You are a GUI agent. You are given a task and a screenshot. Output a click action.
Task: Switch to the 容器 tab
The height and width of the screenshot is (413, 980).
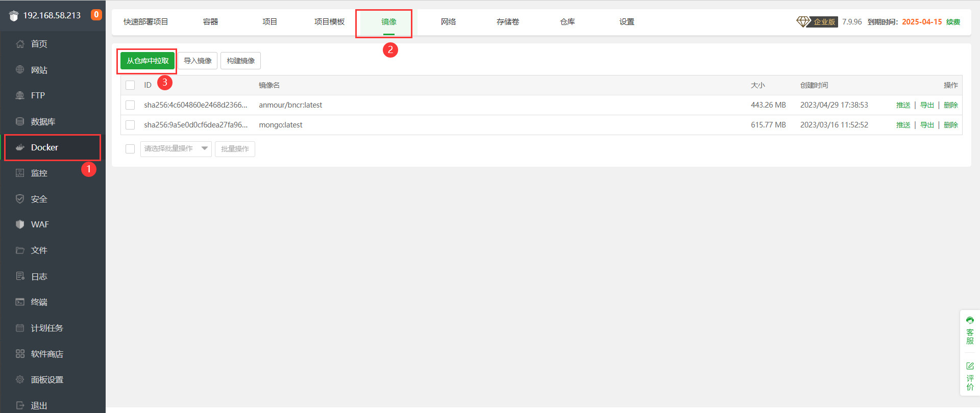(210, 22)
